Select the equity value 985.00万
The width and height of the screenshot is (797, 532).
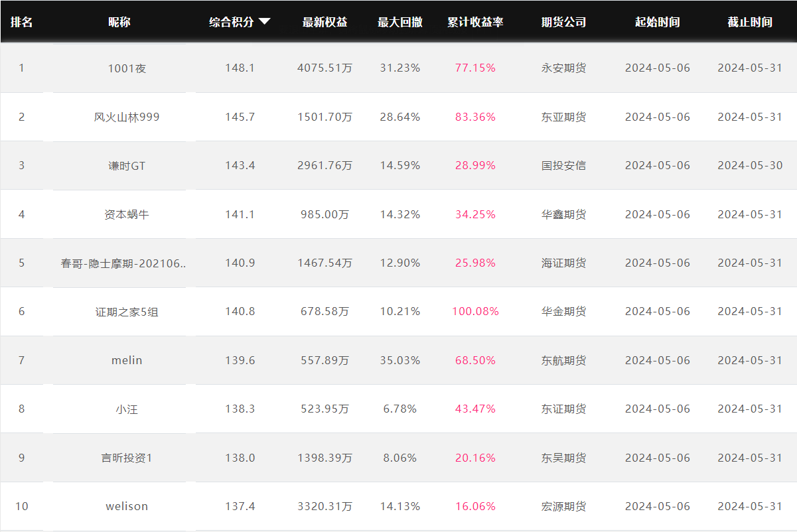coord(325,214)
